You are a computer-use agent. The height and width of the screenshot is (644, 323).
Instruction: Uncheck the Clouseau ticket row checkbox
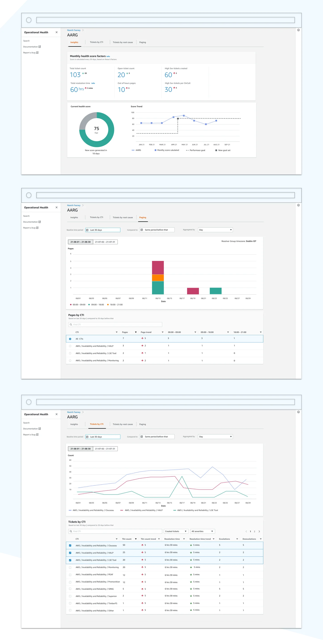(x=70, y=545)
